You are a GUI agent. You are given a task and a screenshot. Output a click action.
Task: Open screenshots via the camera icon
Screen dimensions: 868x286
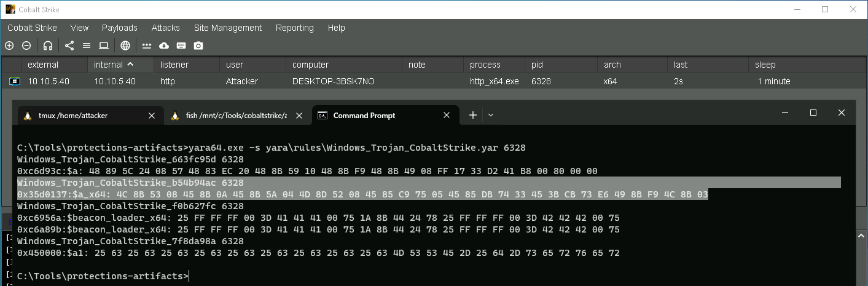coord(198,46)
